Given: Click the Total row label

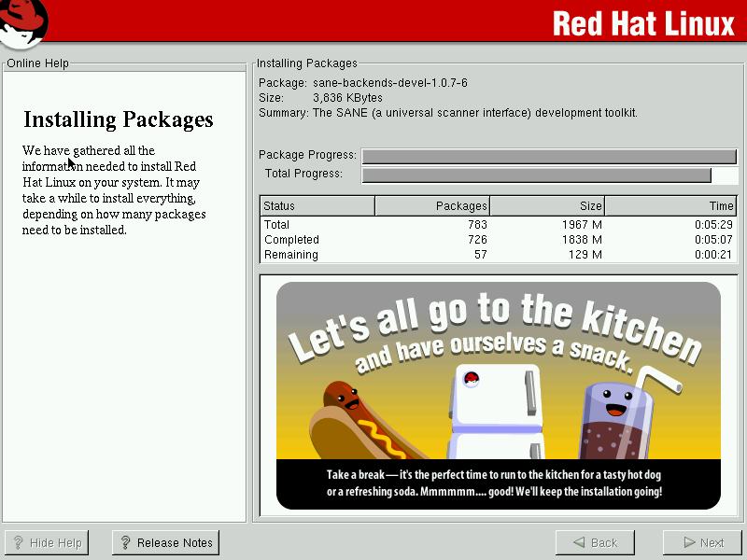Looking at the screenshot, I should click(276, 224).
